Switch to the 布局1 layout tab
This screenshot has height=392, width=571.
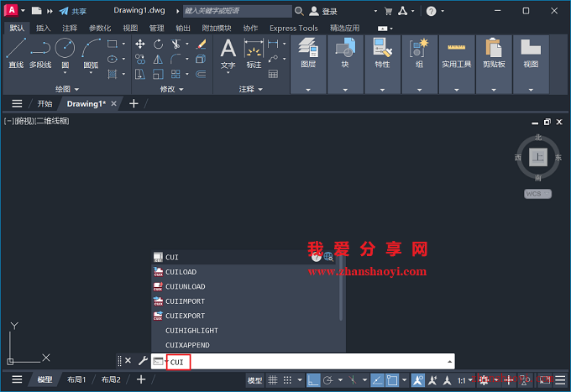point(76,379)
